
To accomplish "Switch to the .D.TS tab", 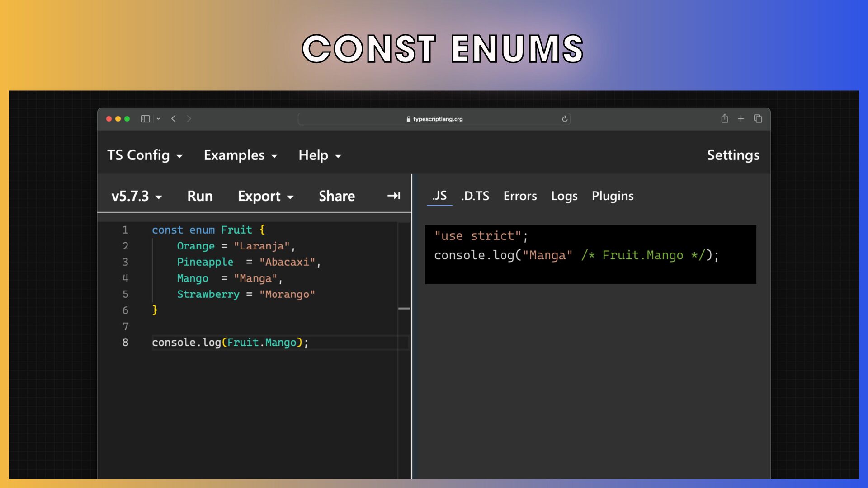I will click(475, 196).
